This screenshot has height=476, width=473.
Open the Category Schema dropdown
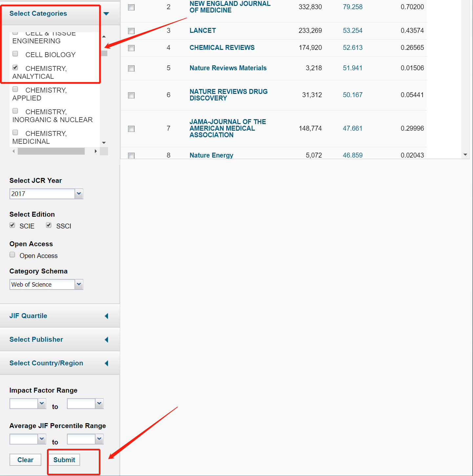[x=79, y=284]
